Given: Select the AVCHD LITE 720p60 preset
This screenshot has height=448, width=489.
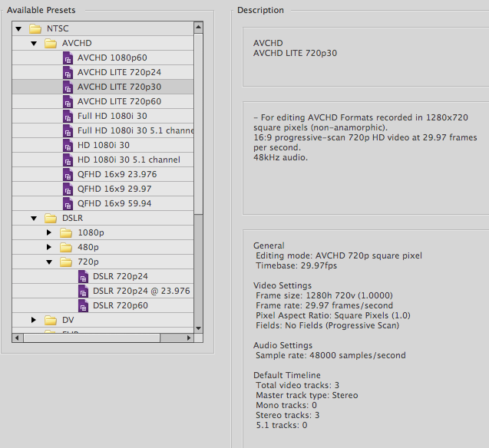Looking at the screenshot, I should point(103,101).
